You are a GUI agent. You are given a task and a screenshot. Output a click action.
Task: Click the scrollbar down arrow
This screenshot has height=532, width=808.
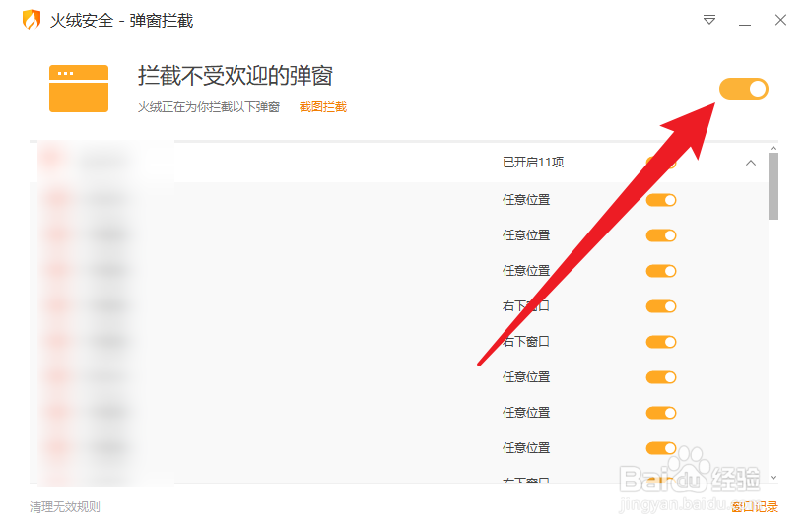(x=773, y=478)
